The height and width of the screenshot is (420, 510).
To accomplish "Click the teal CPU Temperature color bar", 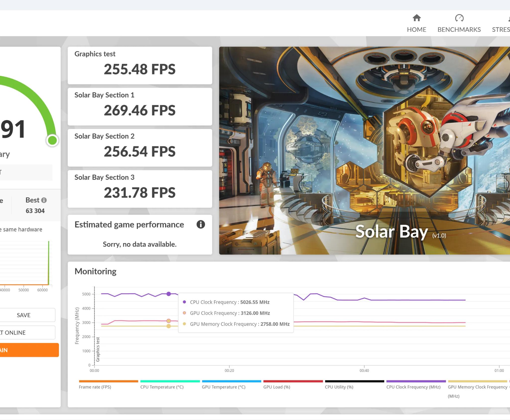I will pyautogui.click(x=170, y=381).
